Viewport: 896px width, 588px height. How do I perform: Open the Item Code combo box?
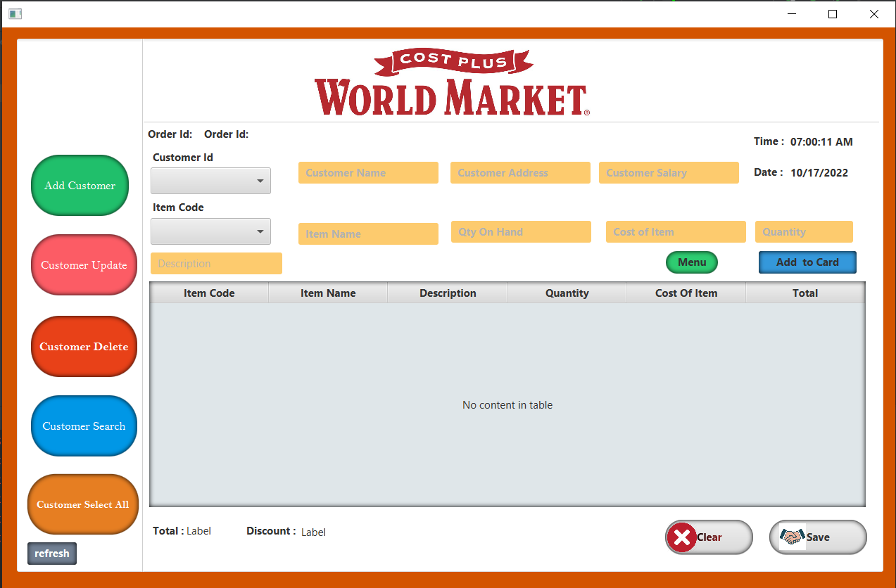pyautogui.click(x=210, y=231)
